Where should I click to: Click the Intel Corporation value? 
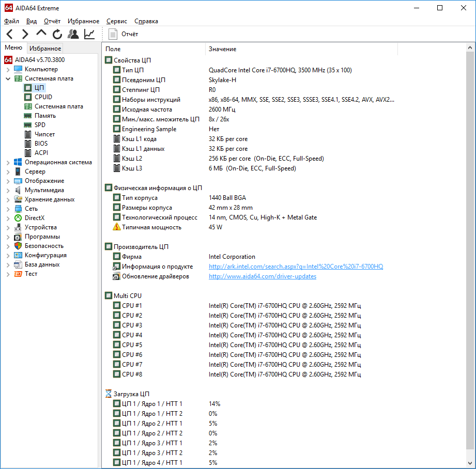click(232, 257)
